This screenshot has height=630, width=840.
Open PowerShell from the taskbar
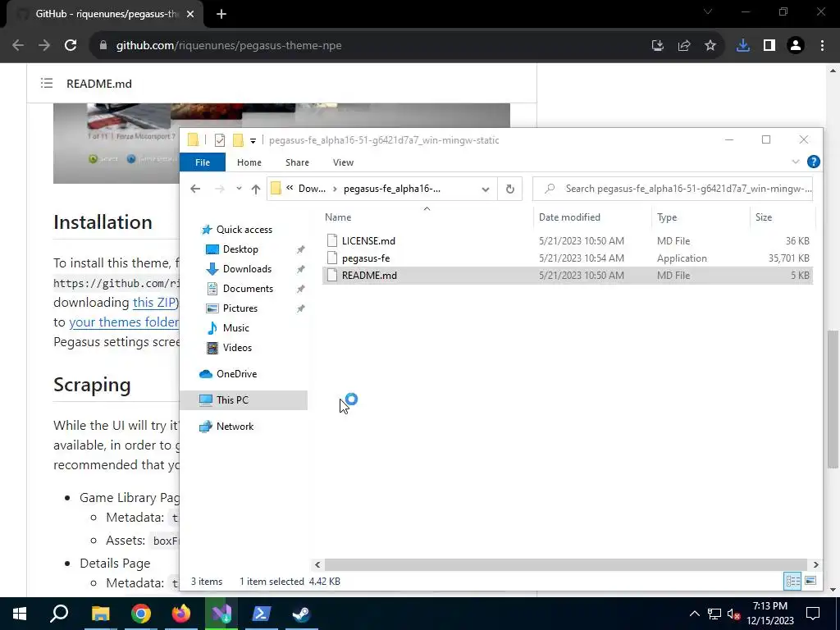click(262, 614)
